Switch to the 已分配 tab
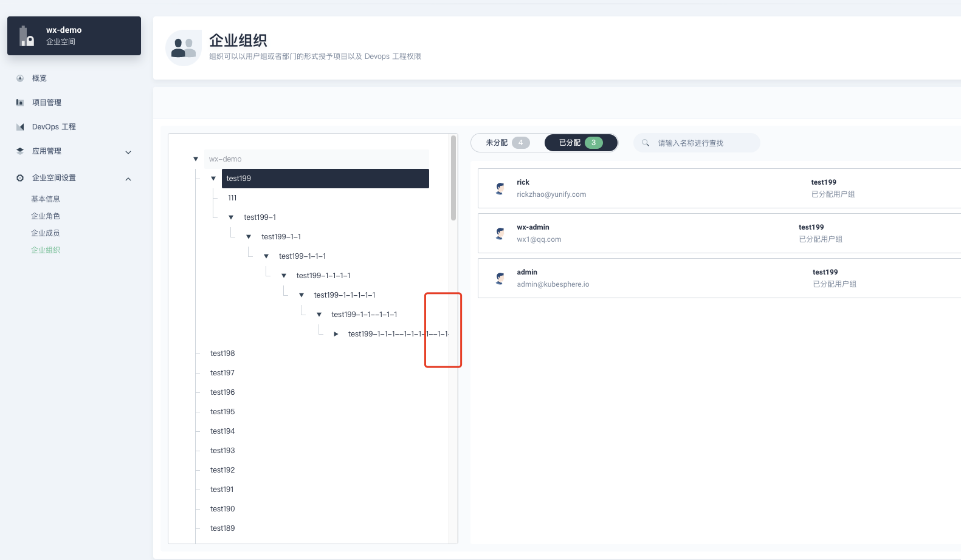Screen dimensions: 961x560 (580, 143)
